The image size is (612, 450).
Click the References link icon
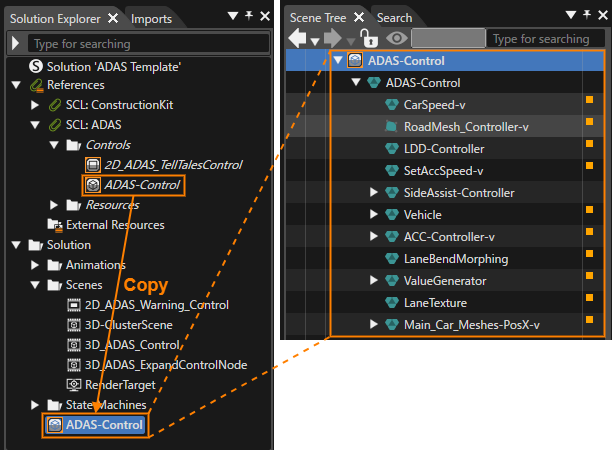click(36, 85)
